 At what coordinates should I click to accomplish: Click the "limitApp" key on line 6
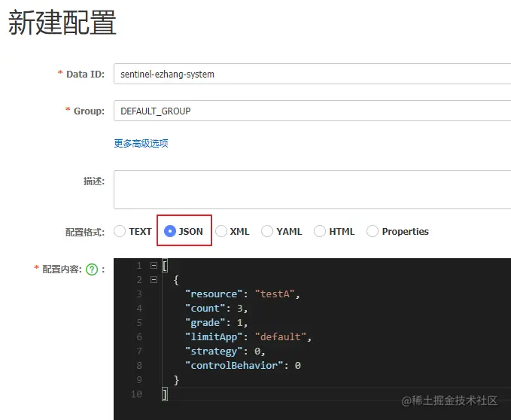(214, 337)
